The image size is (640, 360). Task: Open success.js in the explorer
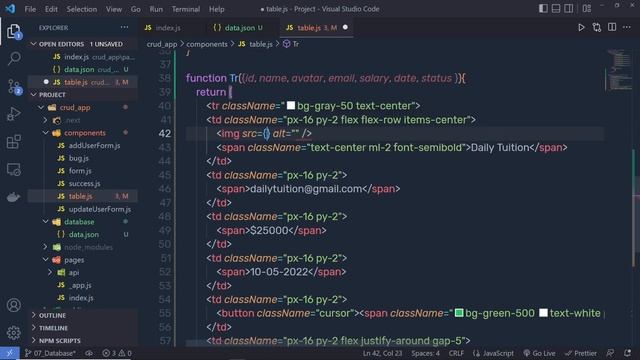tap(84, 184)
